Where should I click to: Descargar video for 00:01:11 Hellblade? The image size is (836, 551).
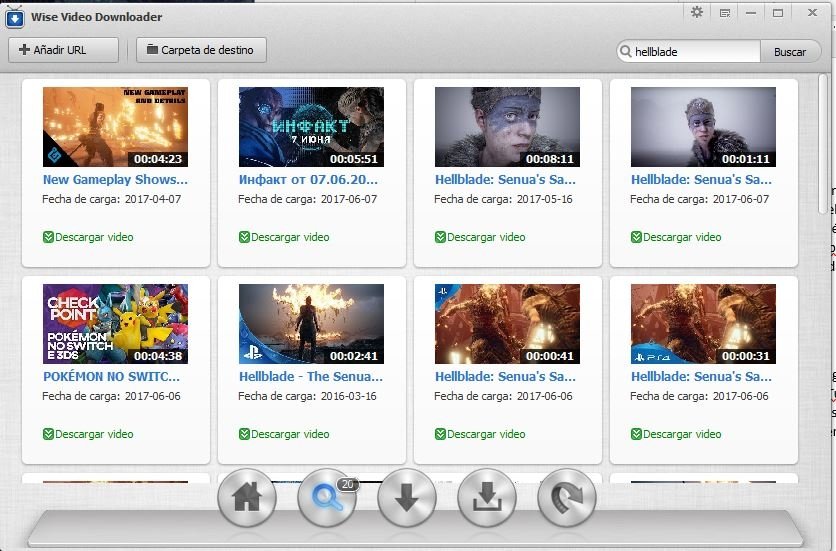676,237
